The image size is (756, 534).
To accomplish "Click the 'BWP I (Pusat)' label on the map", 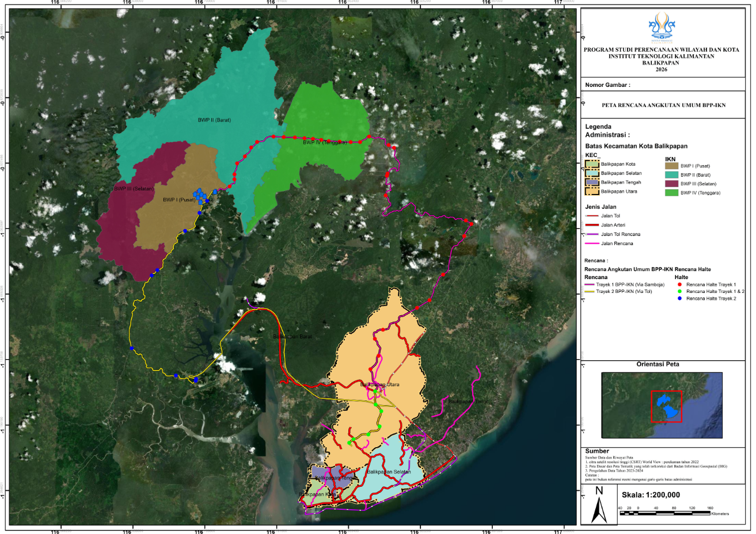I will (x=179, y=200).
